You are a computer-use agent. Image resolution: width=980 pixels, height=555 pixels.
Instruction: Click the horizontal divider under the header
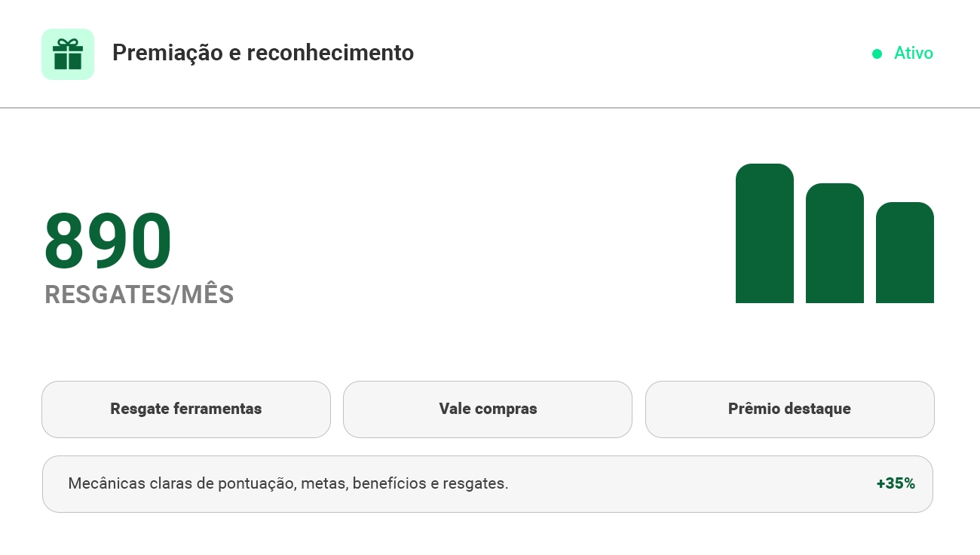click(x=490, y=108)
